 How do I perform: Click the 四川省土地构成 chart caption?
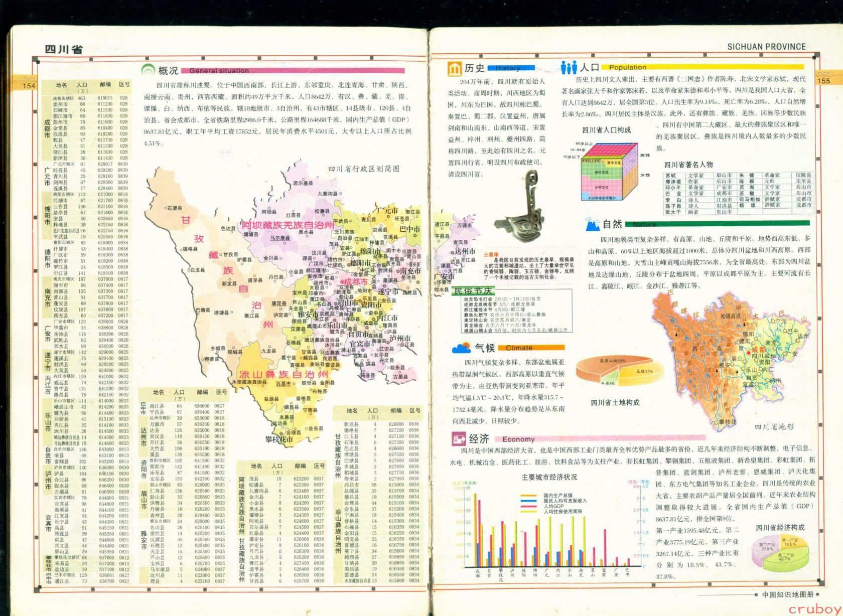click(615, 402)
